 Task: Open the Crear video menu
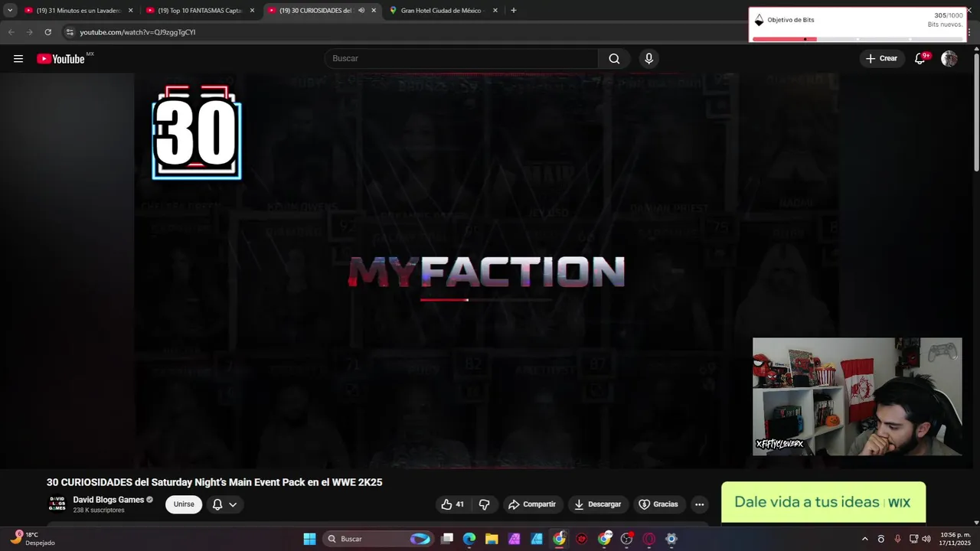coord(881,59)
